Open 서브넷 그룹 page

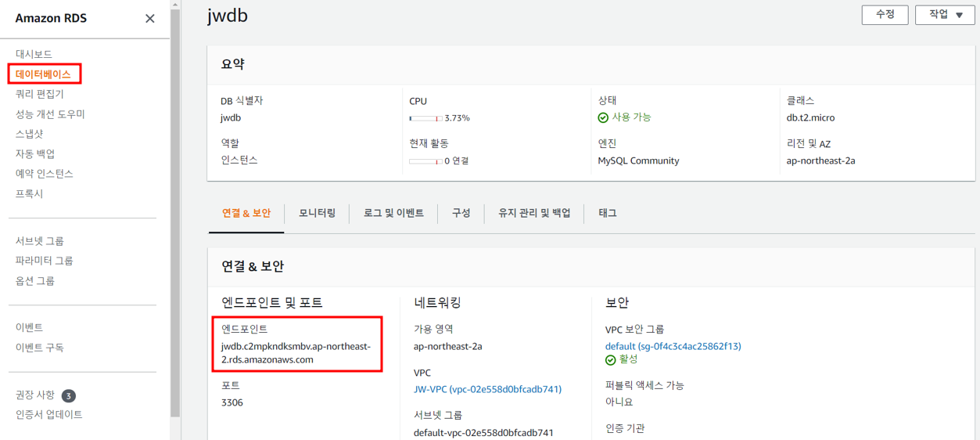pos(40,241)
